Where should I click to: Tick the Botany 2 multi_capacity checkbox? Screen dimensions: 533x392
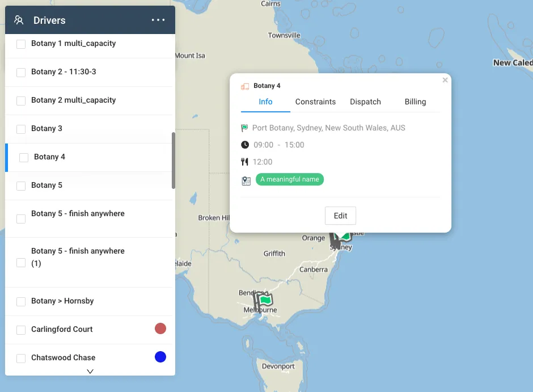coord(21,101)
